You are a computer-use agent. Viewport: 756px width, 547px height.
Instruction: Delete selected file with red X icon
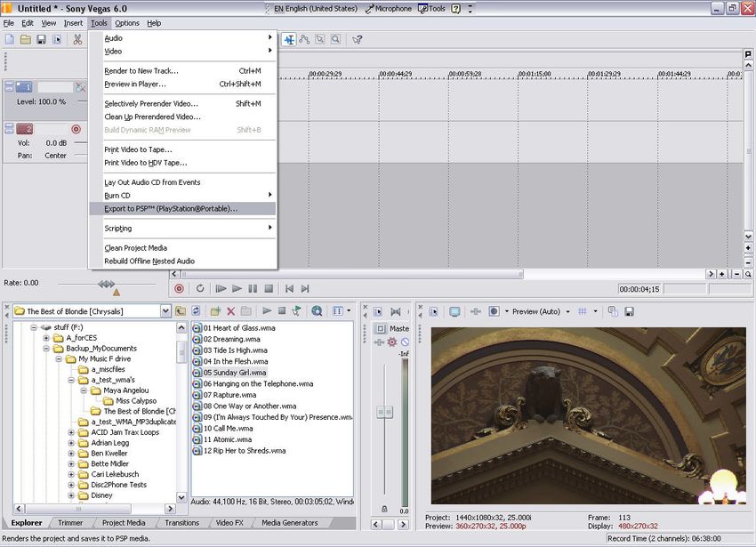coord(231,311)
